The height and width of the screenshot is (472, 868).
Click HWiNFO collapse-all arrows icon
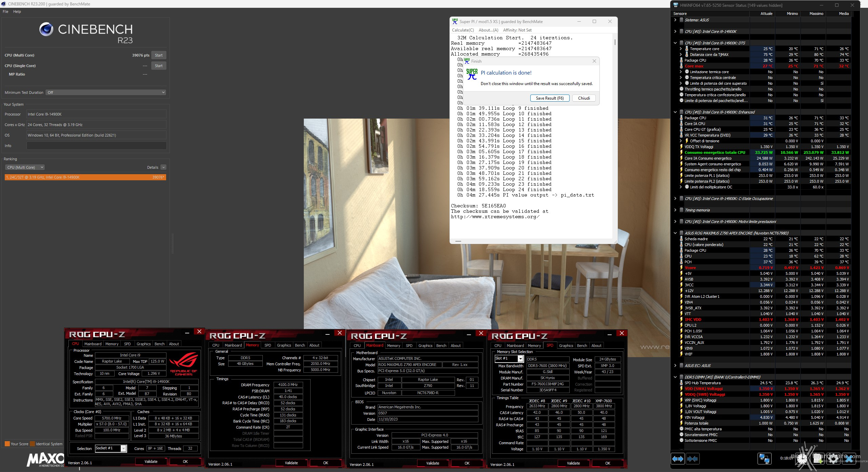point(692,459)
